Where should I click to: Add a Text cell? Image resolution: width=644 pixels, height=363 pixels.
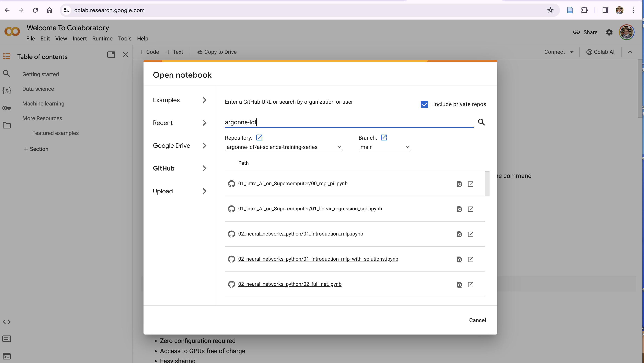click(175, 52)
